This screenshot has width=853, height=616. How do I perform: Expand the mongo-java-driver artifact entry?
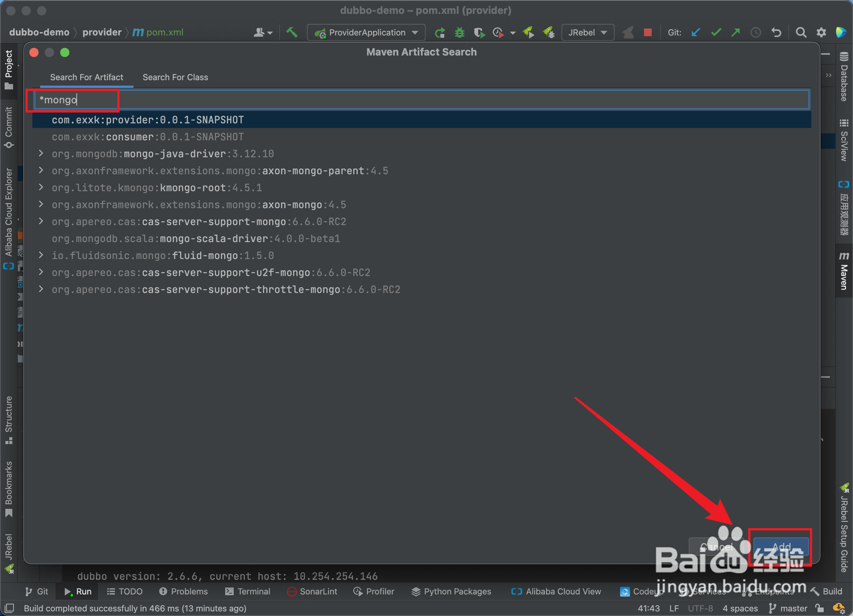(41, 153)
